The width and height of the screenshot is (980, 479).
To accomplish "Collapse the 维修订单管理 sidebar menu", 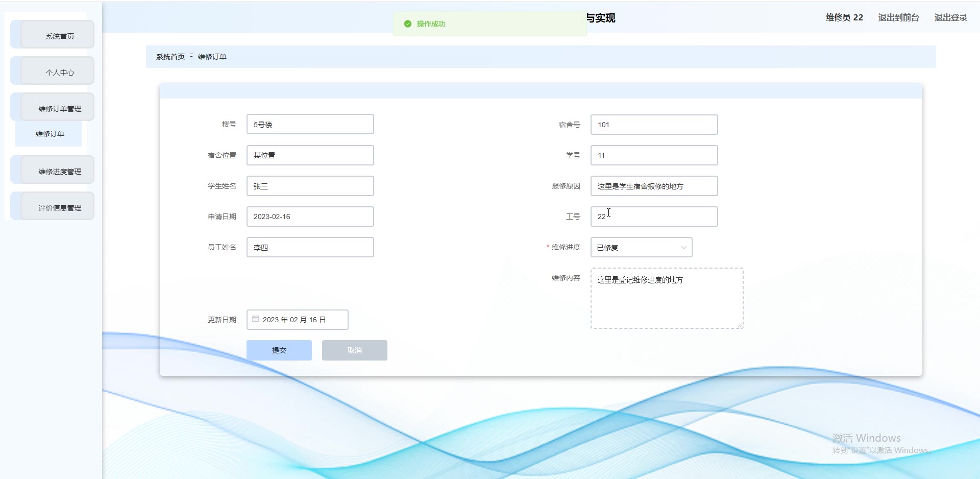I will 57,107.
